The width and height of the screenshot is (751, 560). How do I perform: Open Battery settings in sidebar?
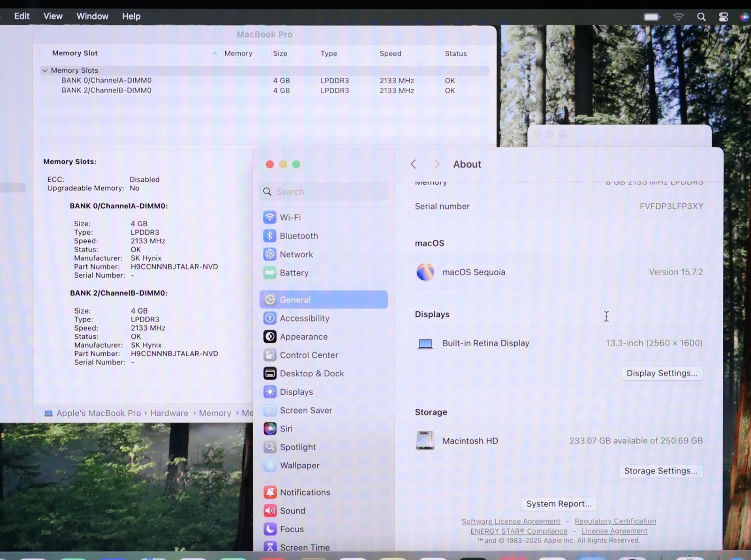[x=294, y=273]
